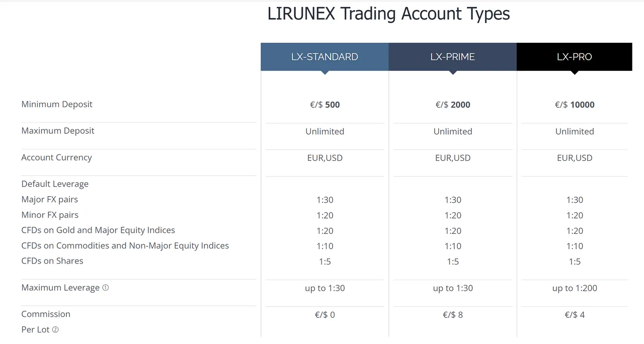Click the €/$ 4 commission value

click(x=575, y=315)
